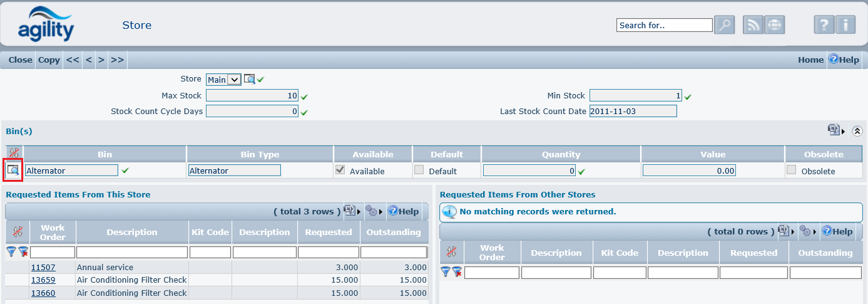This screenshot has height=304, width=868.
Task: Clear filter icon in Requested Items From Other Stores
Action: point(457,272)
